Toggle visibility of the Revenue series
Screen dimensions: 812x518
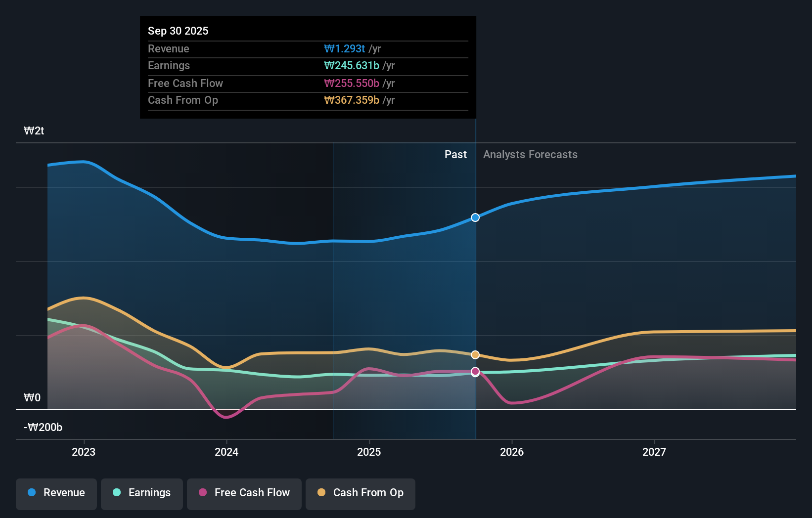pyautogui.click(x=56, y=493)
